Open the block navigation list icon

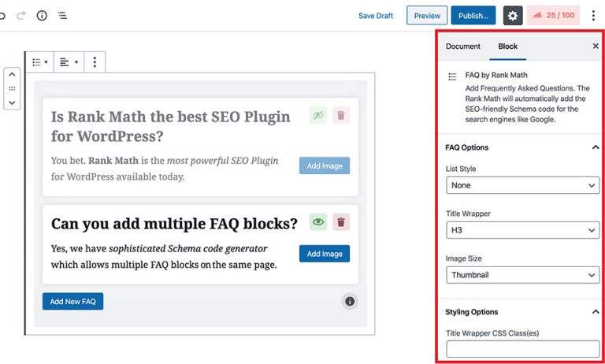point(62,16)
